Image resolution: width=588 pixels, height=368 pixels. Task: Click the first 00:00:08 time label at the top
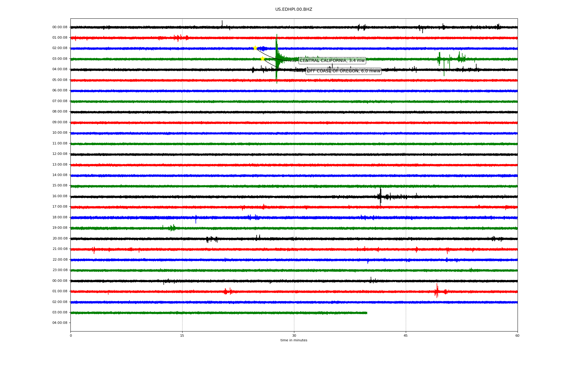click(60, 27)
